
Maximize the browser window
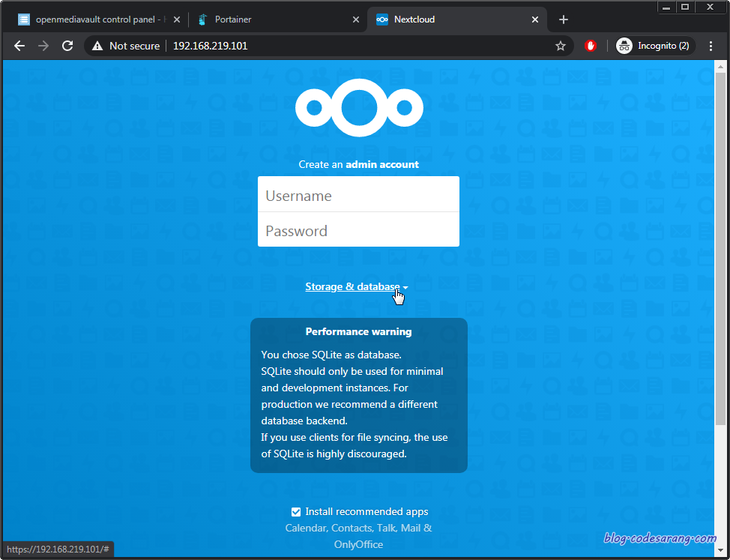click(685, 7)
